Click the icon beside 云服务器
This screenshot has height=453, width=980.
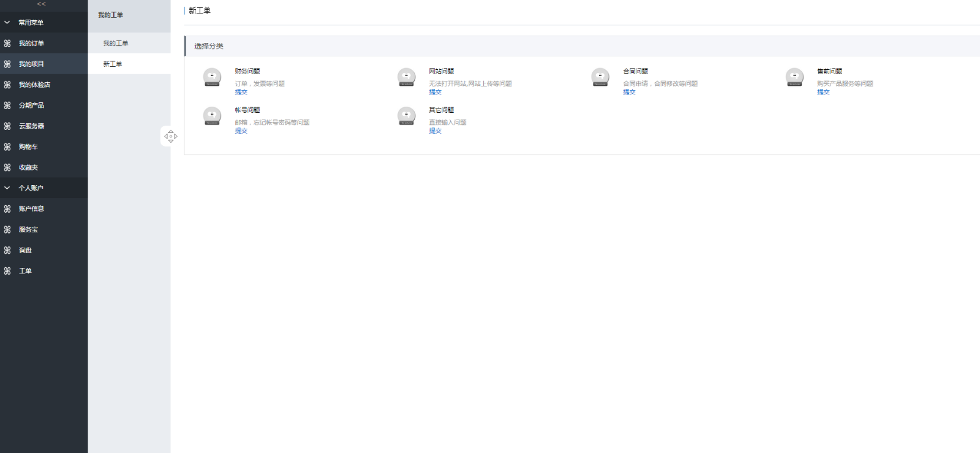(7, 126)
